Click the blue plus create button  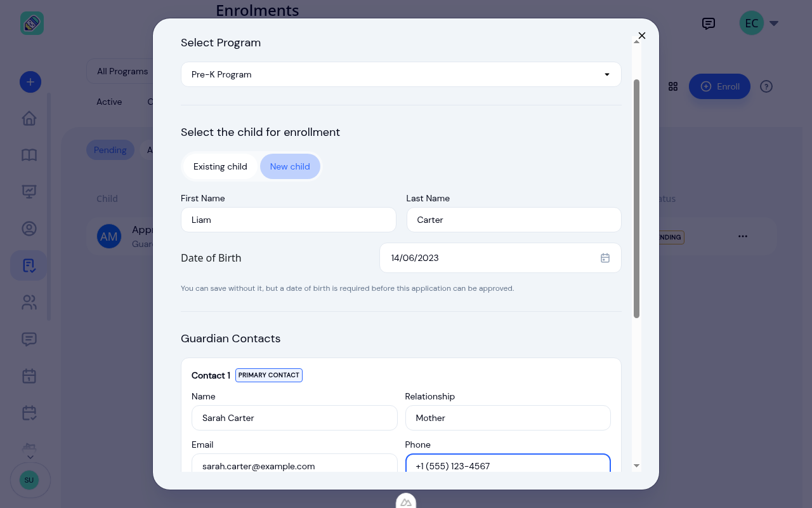pos(30,82)
